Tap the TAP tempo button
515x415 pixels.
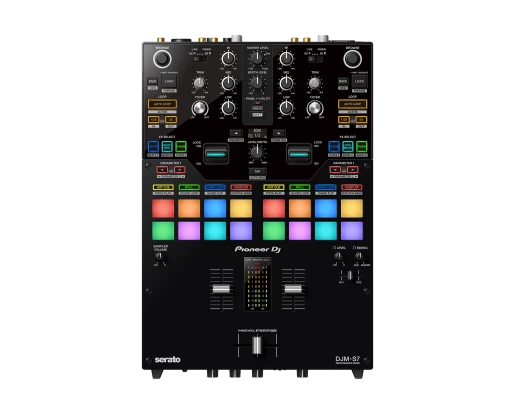tap(257, 171)
